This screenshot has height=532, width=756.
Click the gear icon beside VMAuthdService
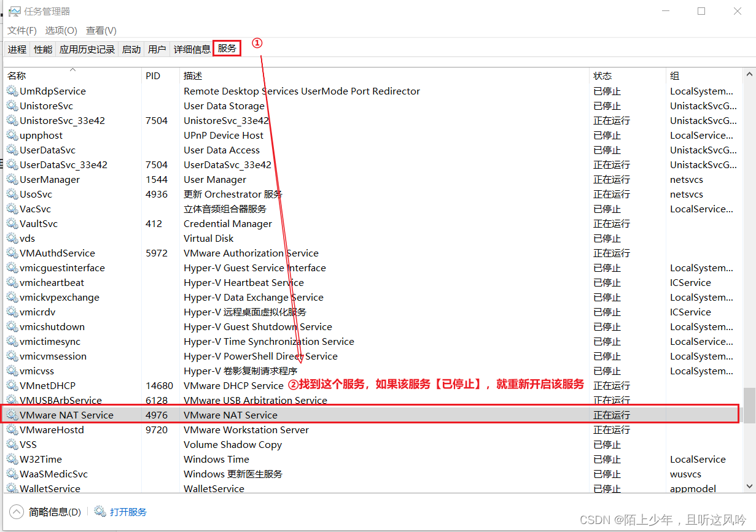tap(12, 253)
